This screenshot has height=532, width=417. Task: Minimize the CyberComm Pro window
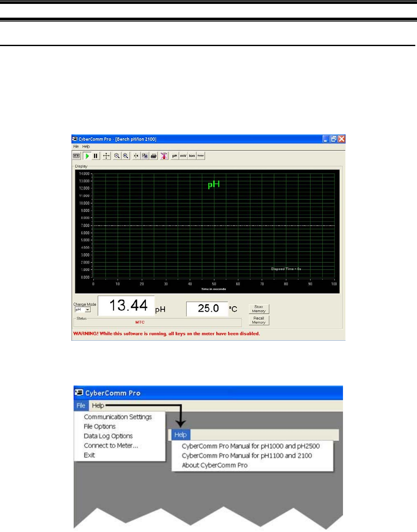tap(326, 139)
